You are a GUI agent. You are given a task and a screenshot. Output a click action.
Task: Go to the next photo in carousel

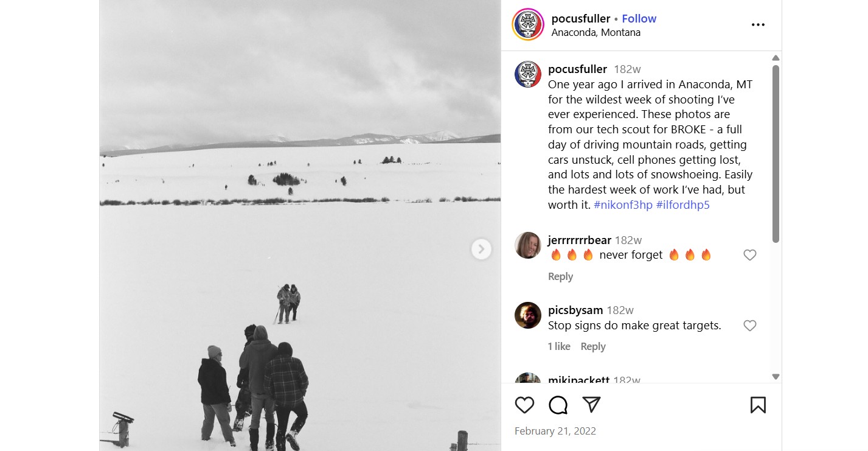481,249
